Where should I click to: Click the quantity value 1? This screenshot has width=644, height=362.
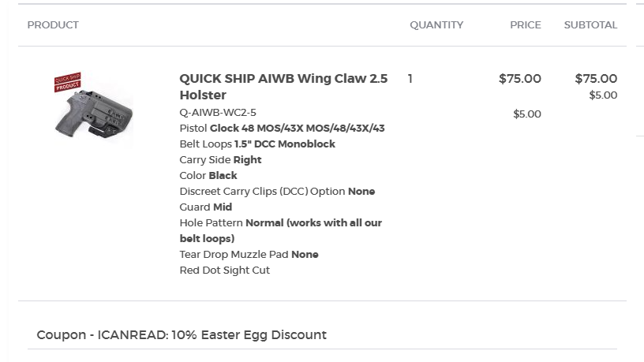(x=410, y=79)
